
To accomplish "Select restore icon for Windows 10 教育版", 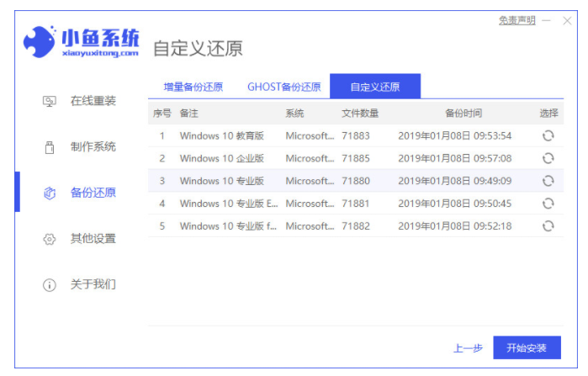I will tap(548, 135).
